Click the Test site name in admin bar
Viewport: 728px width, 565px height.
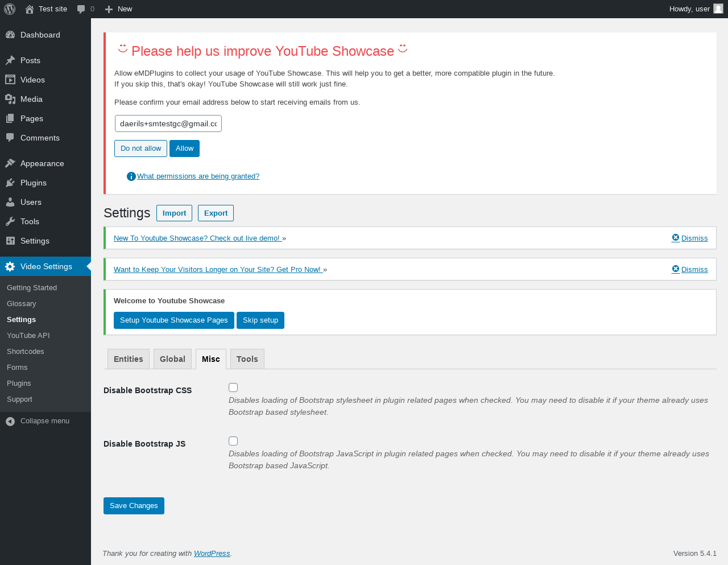pos(53,9)
